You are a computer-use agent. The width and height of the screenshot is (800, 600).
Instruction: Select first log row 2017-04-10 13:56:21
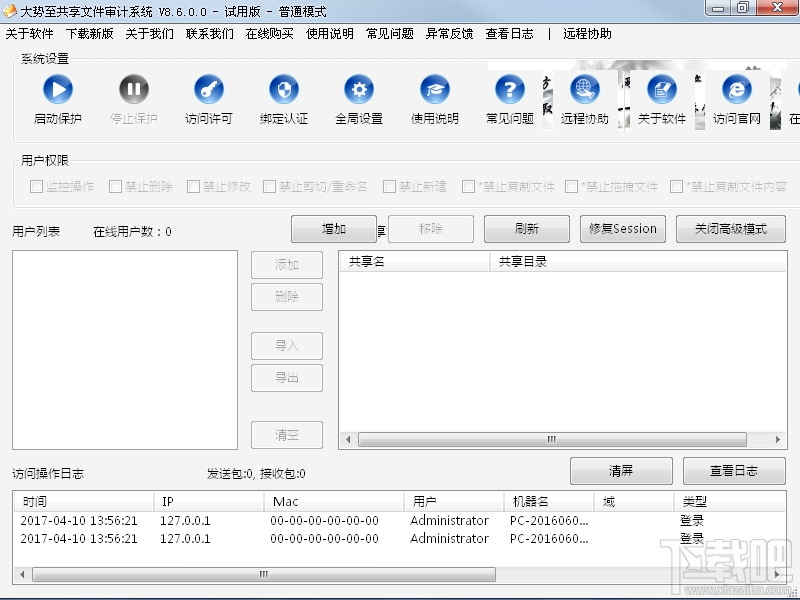(x=399, y=520)
